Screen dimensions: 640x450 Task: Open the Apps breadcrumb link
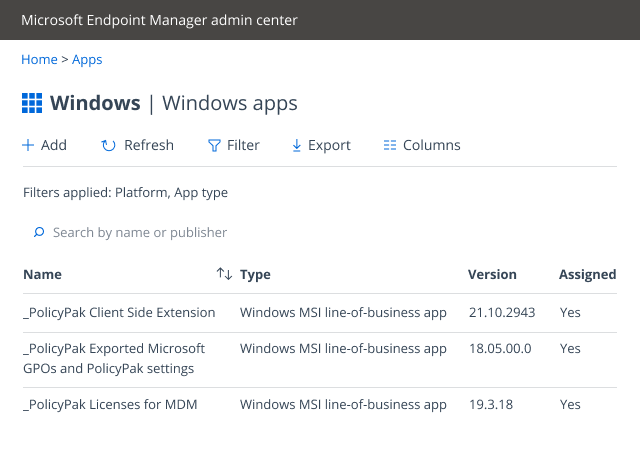pos(87,60)
